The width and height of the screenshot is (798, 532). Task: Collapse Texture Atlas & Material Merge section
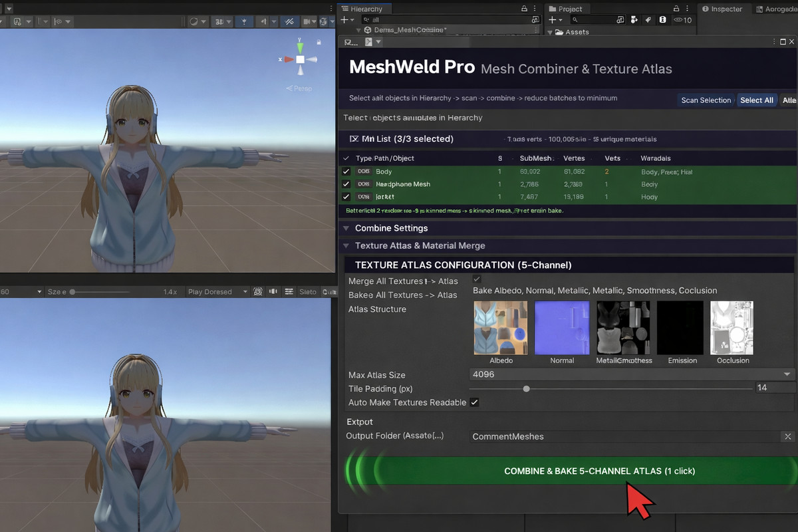tap(346, 245)
